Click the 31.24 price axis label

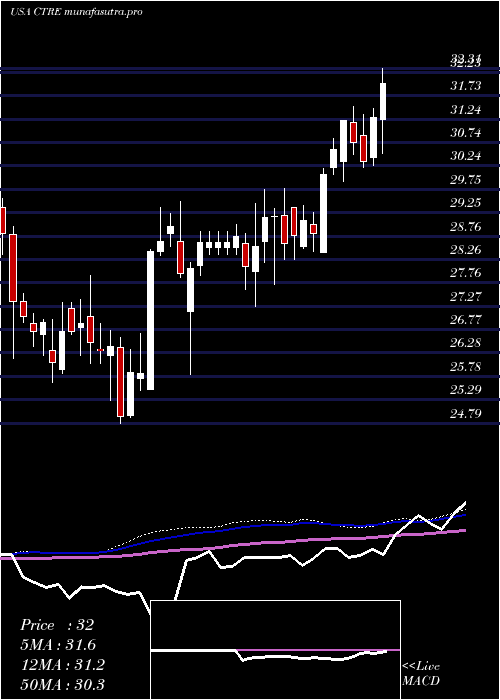point(466,110)
